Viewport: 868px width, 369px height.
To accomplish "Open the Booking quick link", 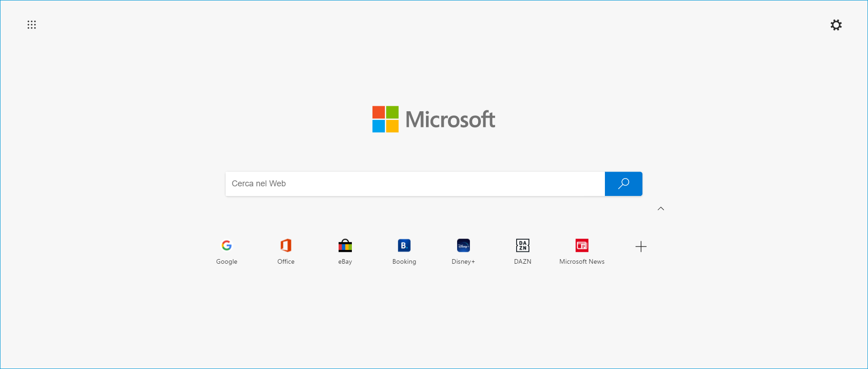I will click(x=404, y=251).
